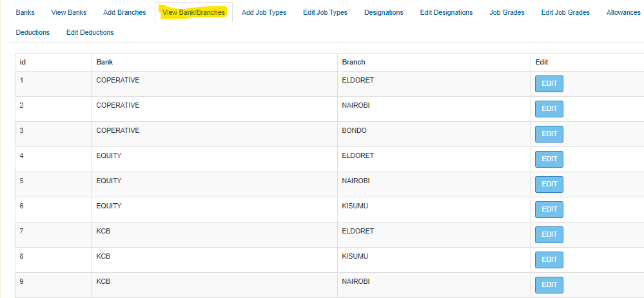Click EDIT for KCB ELDORET branch
The height and width of the screenshot is (298, 644).
[549, 235]
